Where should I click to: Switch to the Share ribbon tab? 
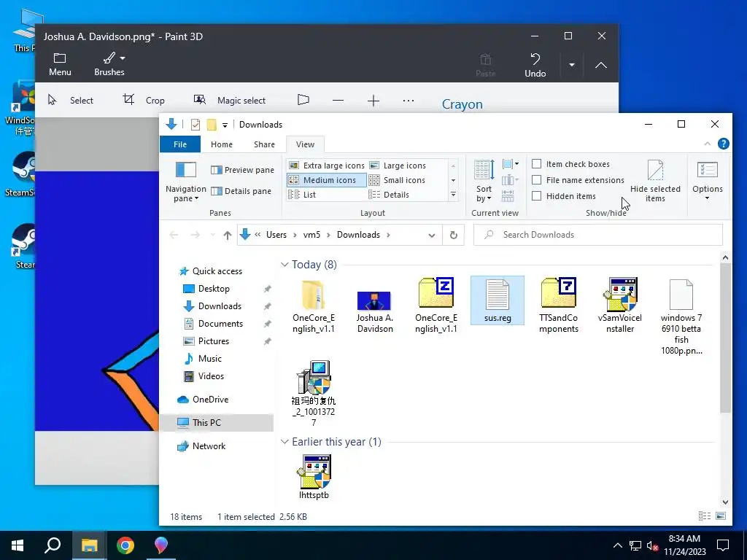coord(264,144)
